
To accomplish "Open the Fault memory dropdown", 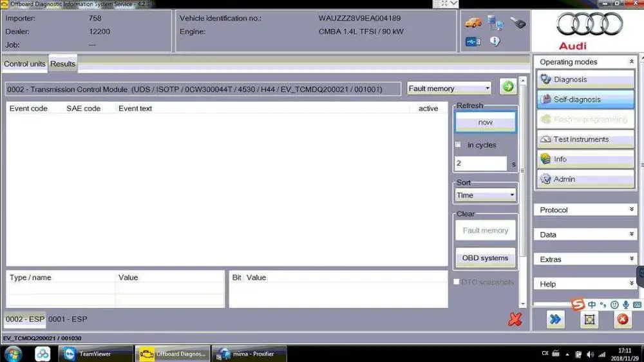I will [x=450, y=88].
